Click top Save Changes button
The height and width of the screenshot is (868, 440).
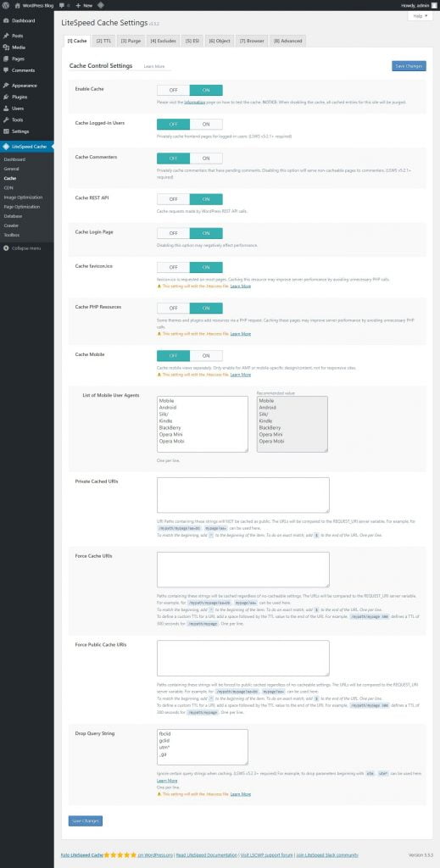coord(409,66)
